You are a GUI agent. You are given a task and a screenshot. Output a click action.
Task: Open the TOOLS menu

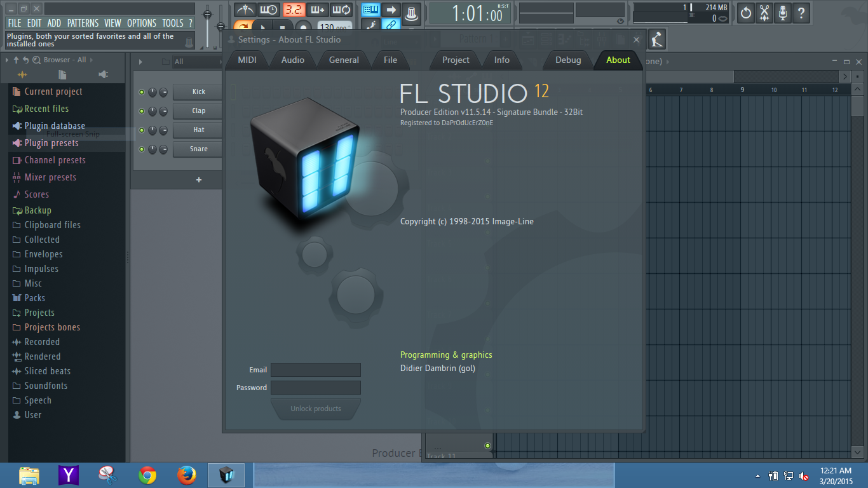point(172,23)
